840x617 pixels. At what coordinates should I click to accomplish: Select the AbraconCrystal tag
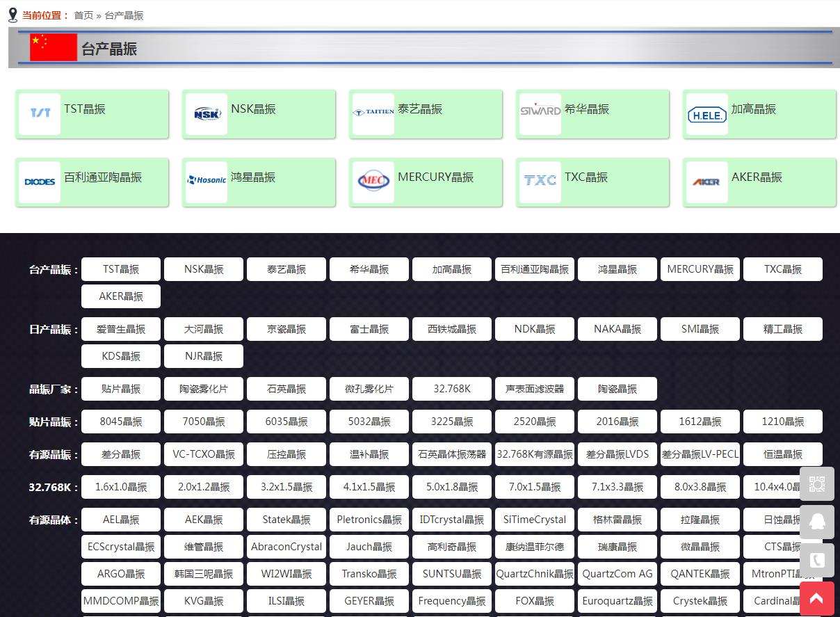[286, 547]
